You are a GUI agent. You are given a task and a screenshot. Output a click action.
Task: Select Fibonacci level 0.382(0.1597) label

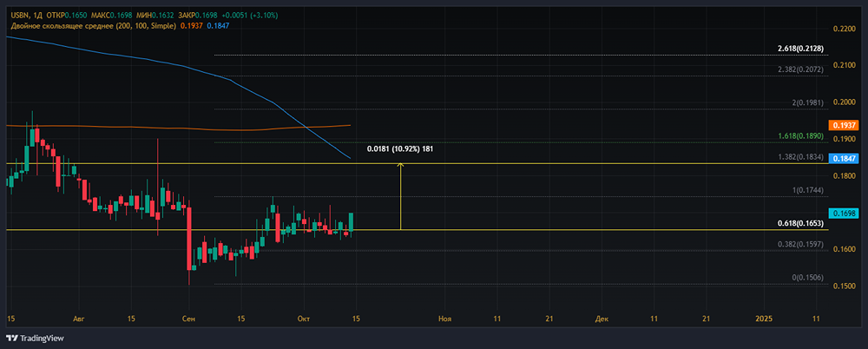tap(800, 244)
